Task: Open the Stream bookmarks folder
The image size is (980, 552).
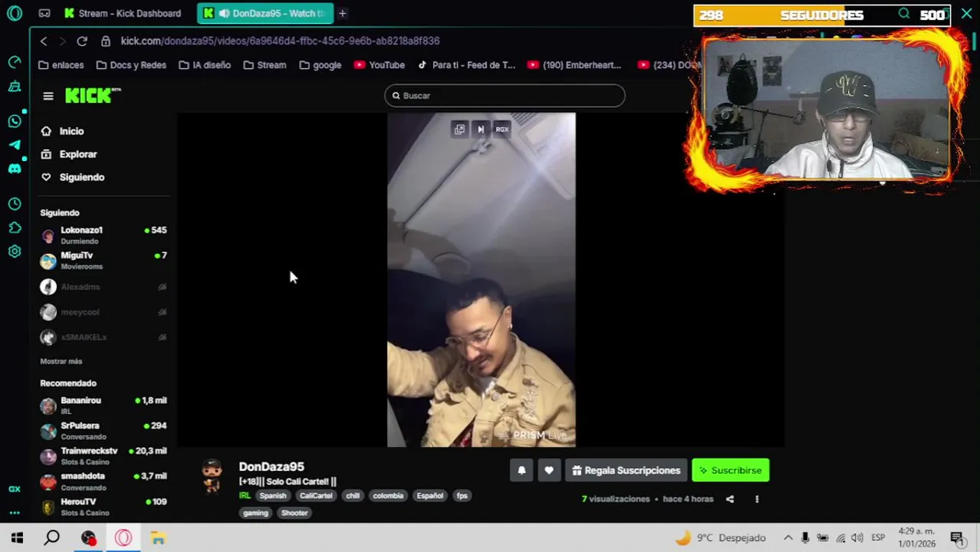Action: point(265,65)
